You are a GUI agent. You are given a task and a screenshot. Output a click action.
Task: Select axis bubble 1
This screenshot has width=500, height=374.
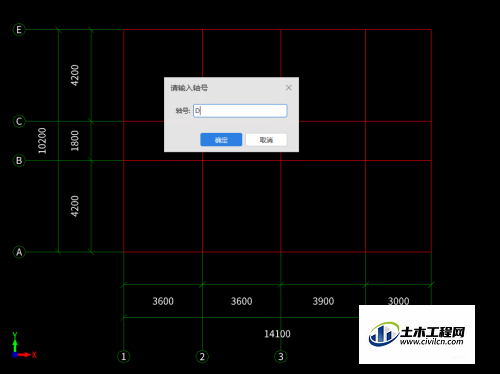click(x=124, y=357)
